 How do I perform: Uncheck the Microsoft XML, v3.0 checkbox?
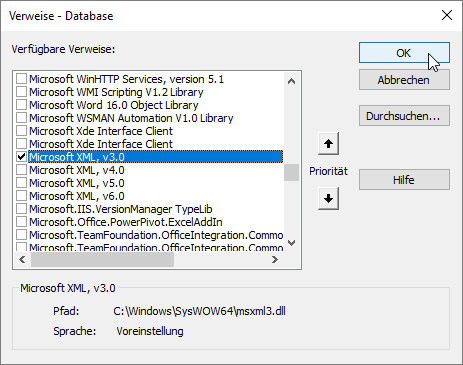point(22,157)
